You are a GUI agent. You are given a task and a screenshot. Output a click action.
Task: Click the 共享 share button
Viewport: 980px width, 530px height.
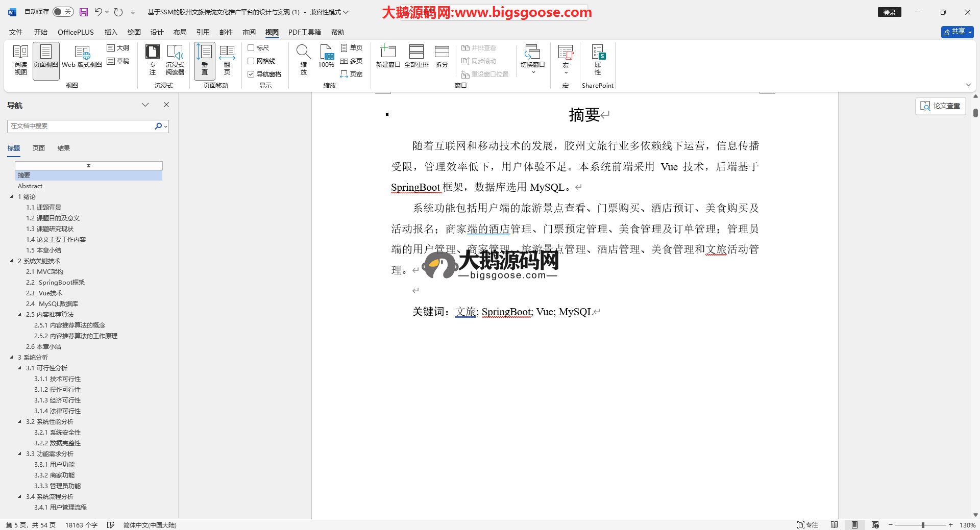tap(957, 32)
